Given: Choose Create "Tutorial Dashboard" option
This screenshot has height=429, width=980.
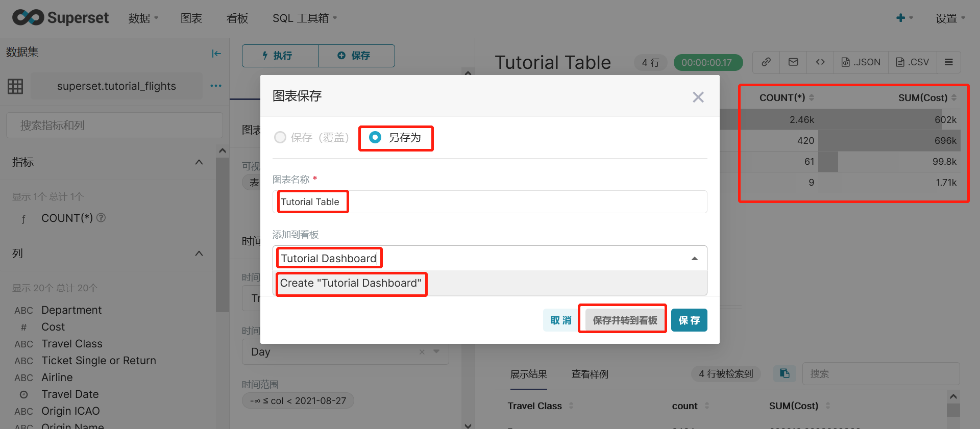Looking at the screenshot, I should [x=490, y=283].
